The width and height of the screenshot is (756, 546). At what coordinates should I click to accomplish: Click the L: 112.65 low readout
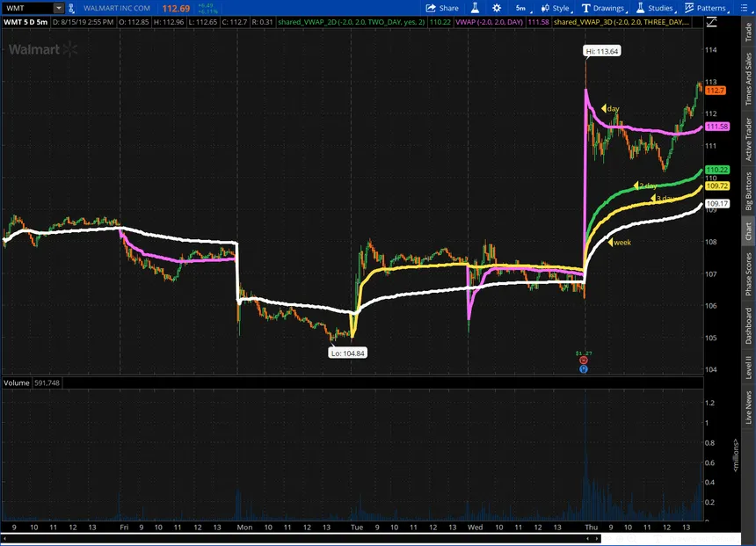[x=203, y=22]
